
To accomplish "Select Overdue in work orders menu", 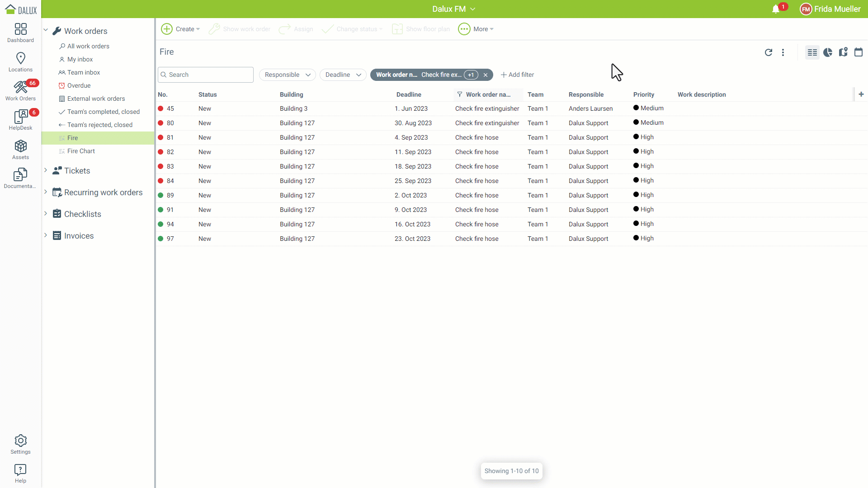I will [79, 85].
